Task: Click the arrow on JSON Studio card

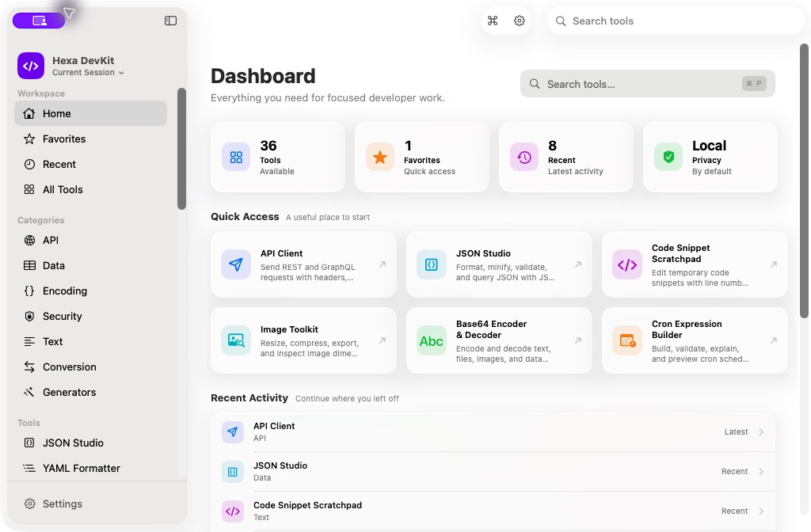Action: [x=577, y=264]
